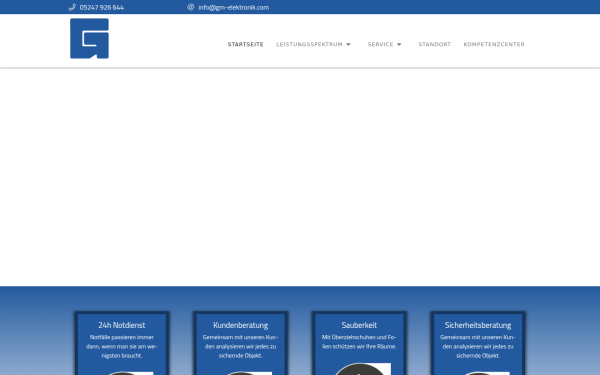Screen dimensions: 600x375
Task: Select the Kundenberatung card heading
Action: [240, 325]
